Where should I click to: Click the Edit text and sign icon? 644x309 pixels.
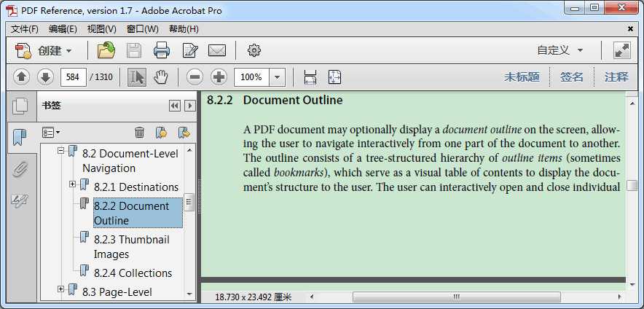coord(190,50)
